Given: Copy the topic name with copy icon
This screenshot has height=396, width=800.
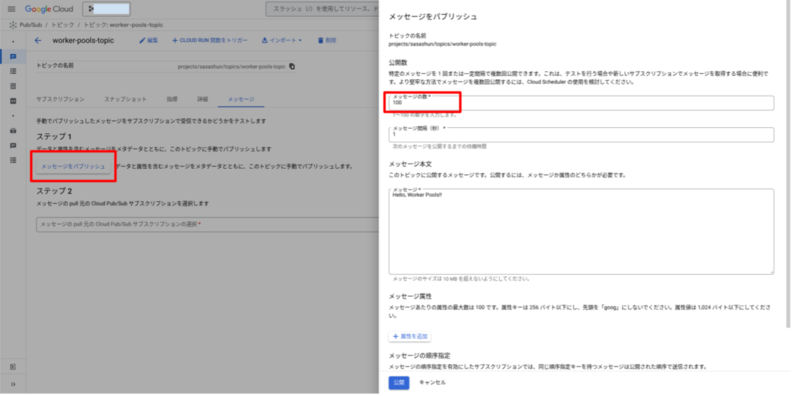Looking at the screenshot, I should (x=292, y=66).
